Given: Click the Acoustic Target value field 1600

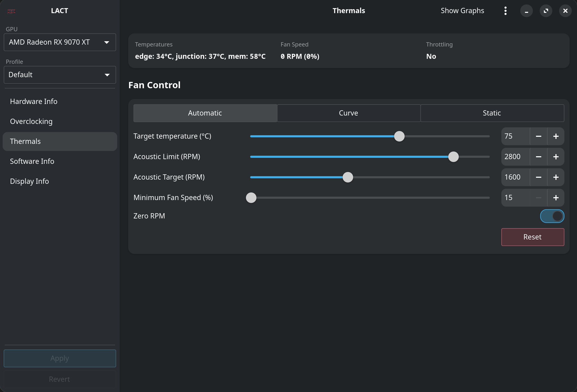Looking at the screenshot, I should [516, 177].
